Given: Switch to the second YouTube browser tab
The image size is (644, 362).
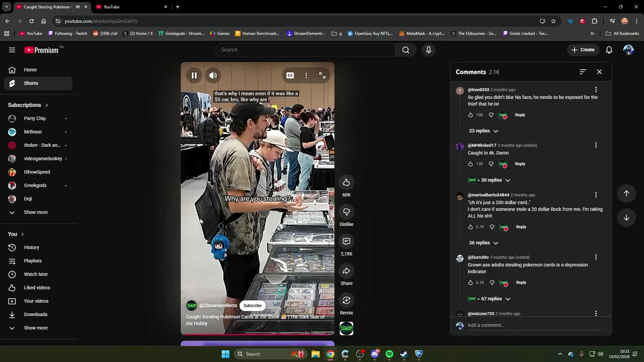Looking at the screenshot, I should click(131, 7).
